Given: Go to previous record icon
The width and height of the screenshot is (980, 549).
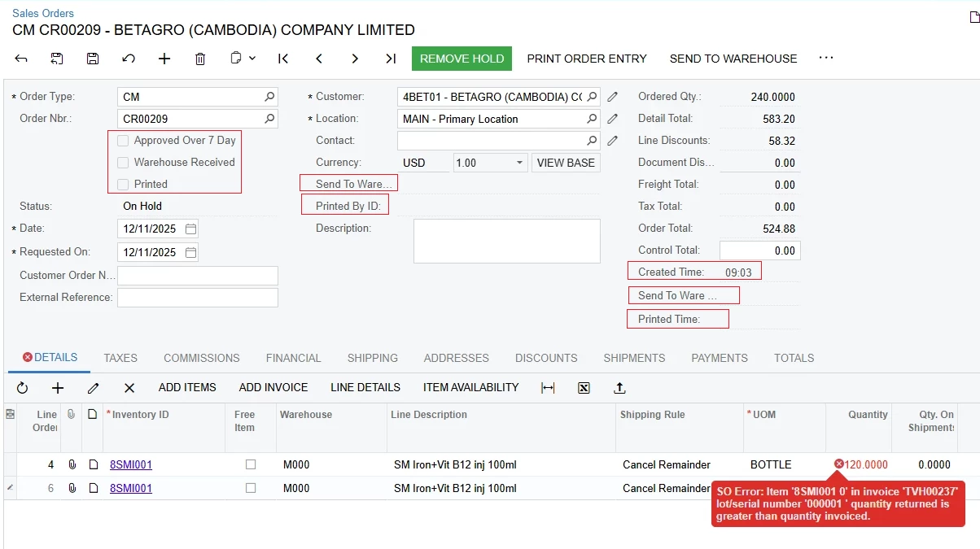Looking at the screenshot, I should tap(319, 59).
